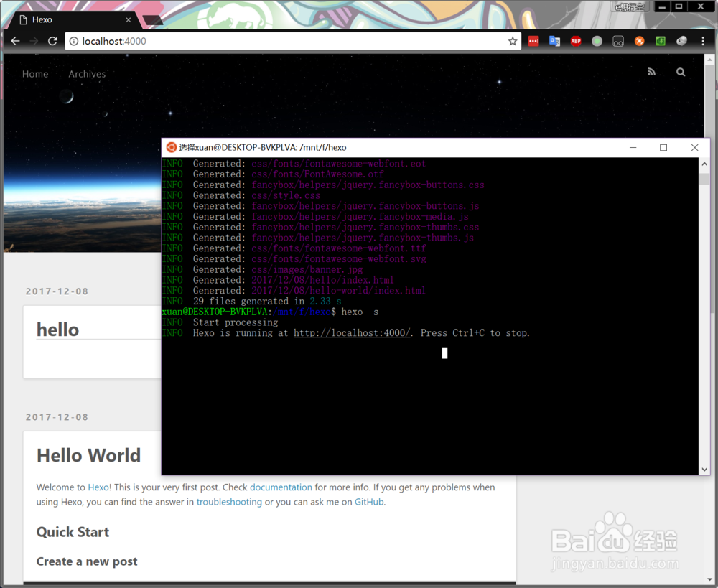The width and height of the screenshot is (718, 588).
Task: Click 'Start processing' terminal line
Action: click(x=236, y=322)
